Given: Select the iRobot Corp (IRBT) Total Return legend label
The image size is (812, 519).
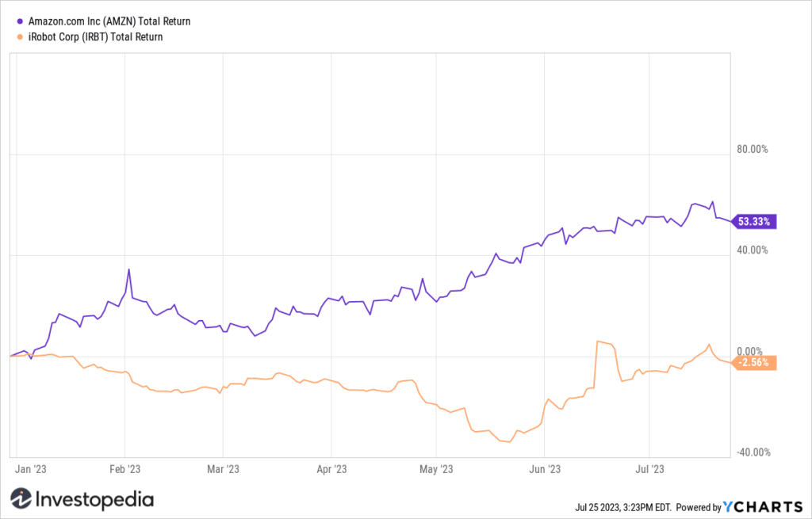Looking at the screenshot, I should coord(95,36).
